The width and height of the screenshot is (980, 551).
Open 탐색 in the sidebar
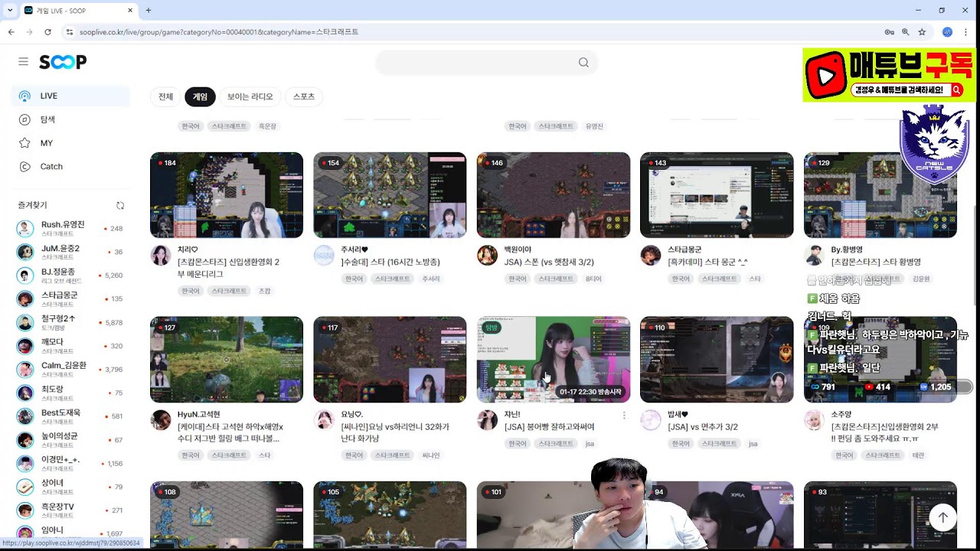coord(70,119)
